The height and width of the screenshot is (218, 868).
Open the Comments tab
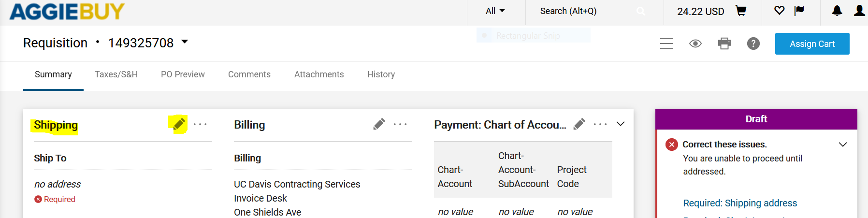point(249,74)
